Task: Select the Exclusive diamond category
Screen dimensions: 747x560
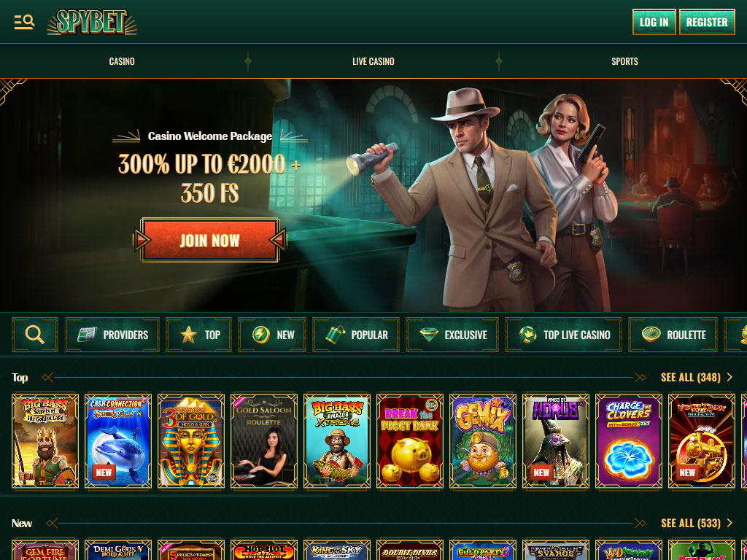Action: click(x=452, y=335)
